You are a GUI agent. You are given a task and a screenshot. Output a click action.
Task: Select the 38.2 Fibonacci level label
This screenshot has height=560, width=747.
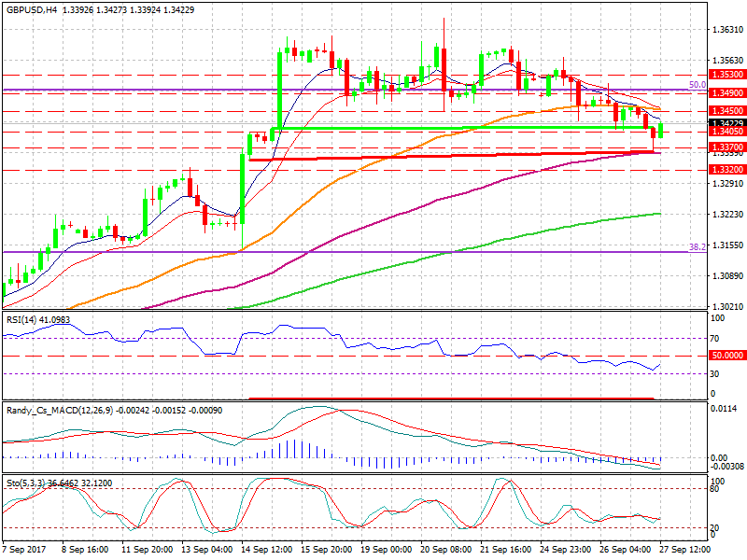pos(696,247)
